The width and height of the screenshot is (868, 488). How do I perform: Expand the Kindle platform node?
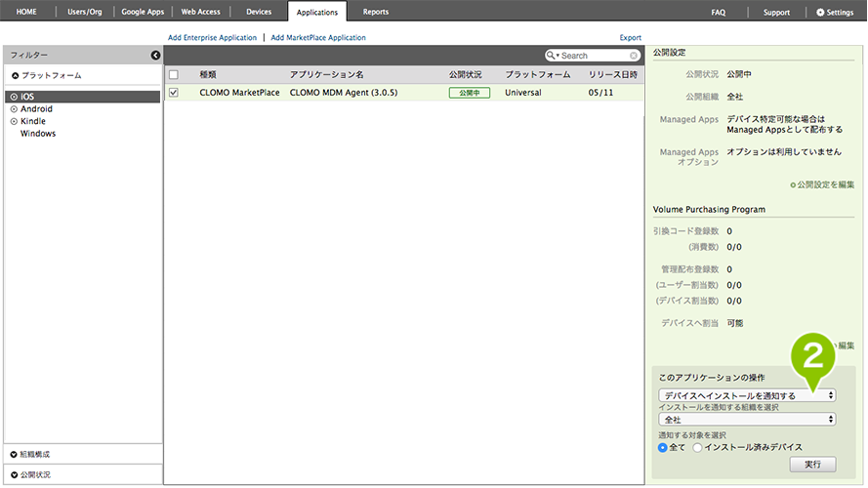click(x=14, y=122)
